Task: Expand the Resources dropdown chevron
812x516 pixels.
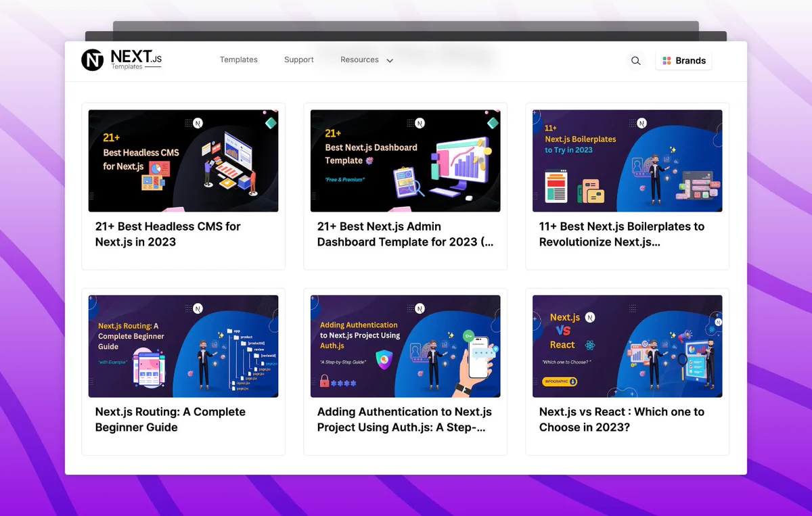Action: 390,61
